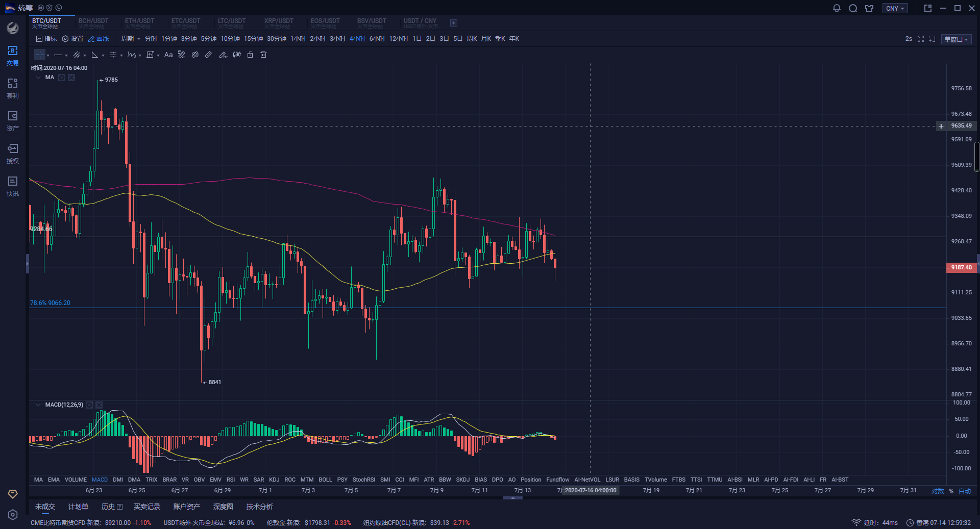Open the notifications bell icon
Image resolution: width=980 pixels, height=529 pixels.
tap(837, 8)
